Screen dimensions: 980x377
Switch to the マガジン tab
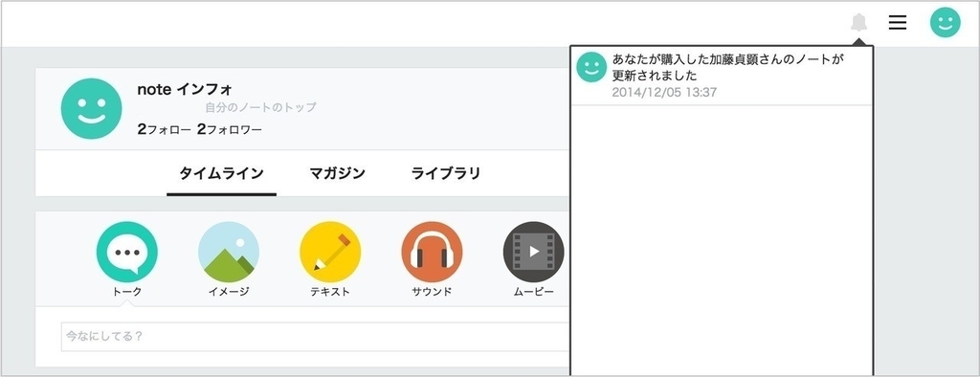(x=338, y=174)
